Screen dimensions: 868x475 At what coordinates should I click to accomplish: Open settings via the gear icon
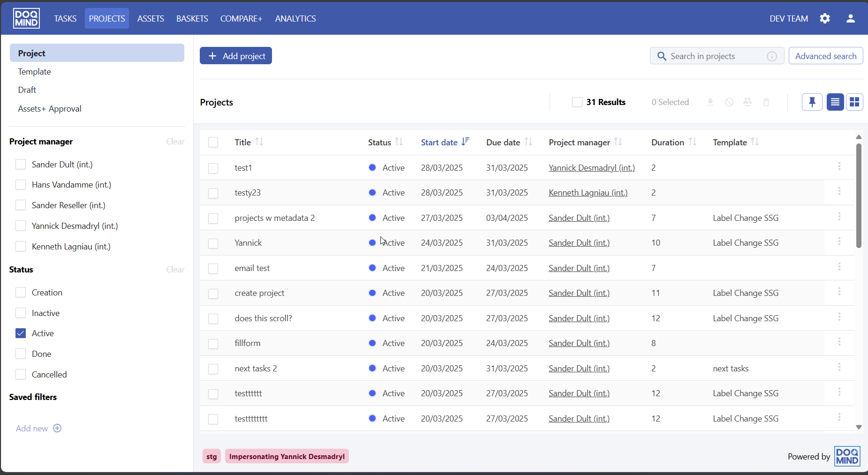tap(825, 18)
